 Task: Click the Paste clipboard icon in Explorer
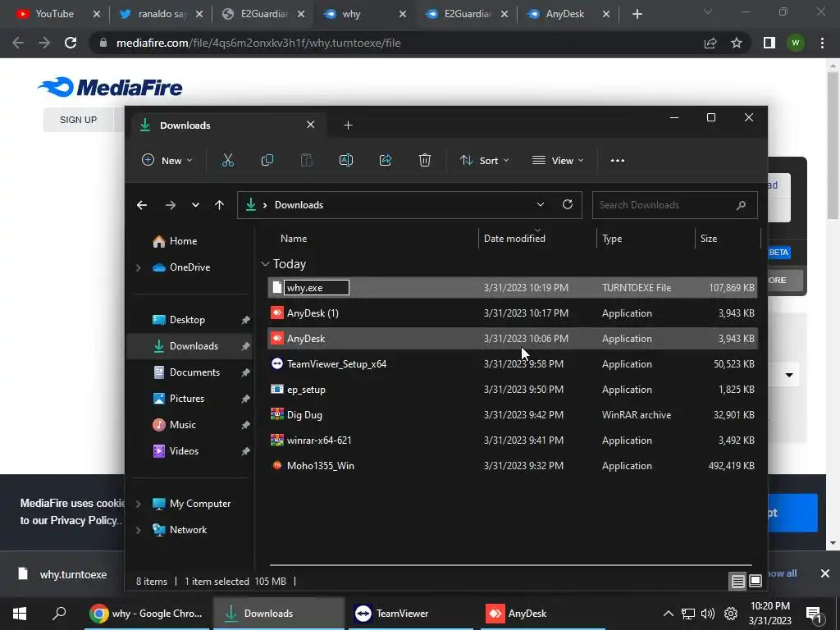(x=307, y=160)
